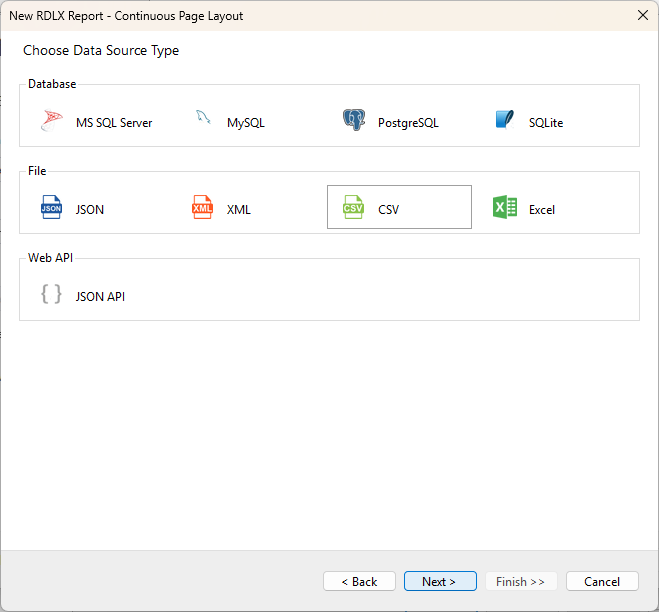Select the "MS SQL Server" text label
This screenshot has width=659, height=612.
point(114,123)
